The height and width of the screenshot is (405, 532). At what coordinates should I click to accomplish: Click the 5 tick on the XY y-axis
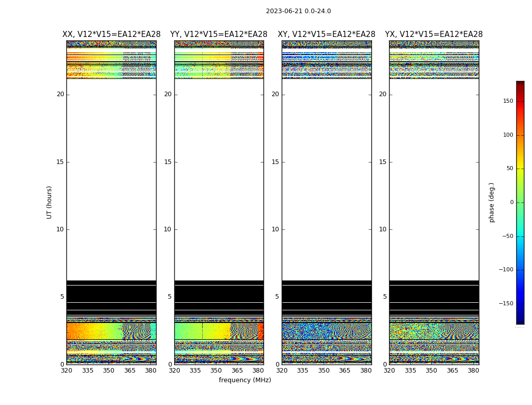click(x=277, y=297)
